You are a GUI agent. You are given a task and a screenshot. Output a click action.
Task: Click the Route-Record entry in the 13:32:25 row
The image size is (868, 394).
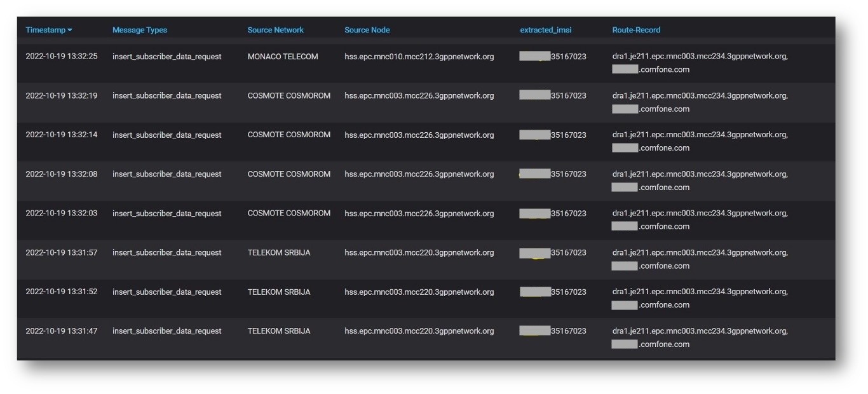pyautogui.click(x=700, y=63)
